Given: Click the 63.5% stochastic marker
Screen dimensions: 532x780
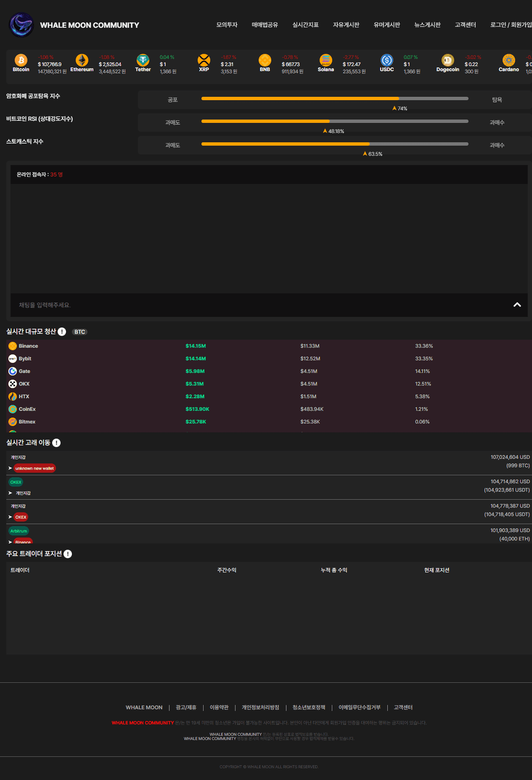Looking at the screenshot, I should [373, 154].
